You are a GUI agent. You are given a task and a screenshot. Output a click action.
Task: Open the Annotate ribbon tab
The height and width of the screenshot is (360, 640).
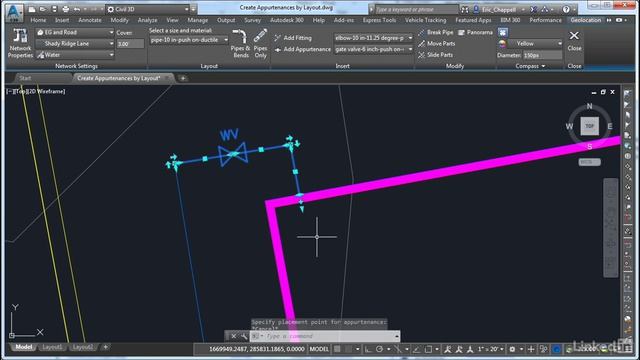coord(90,20)
